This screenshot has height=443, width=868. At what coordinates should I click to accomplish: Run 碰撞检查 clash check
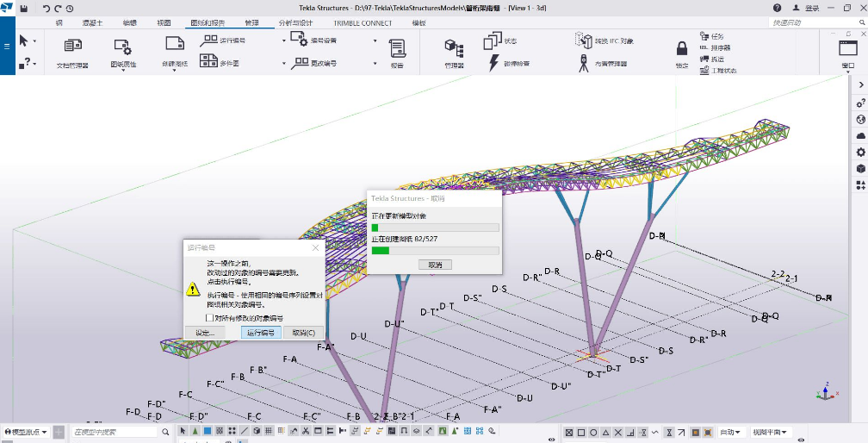click(509, 63)
